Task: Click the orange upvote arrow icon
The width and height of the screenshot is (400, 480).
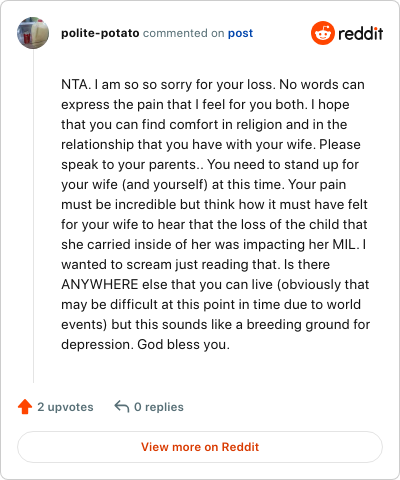Action: 25,407
